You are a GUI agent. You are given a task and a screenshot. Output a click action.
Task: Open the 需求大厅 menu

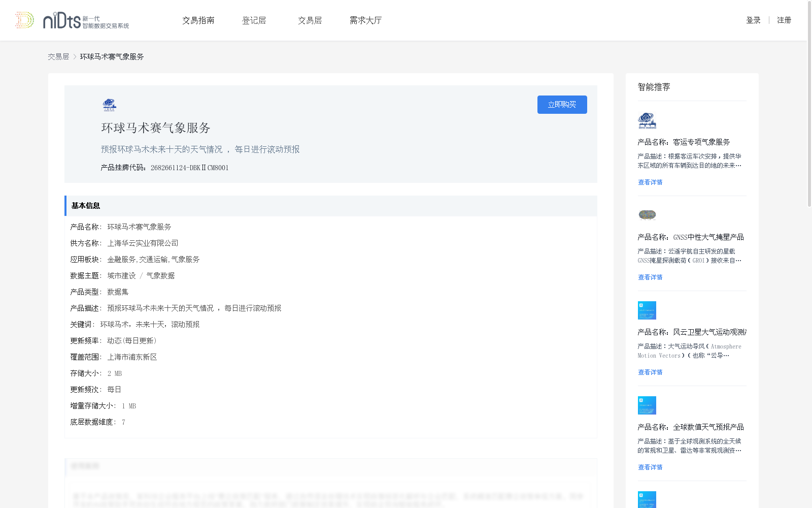365,20
